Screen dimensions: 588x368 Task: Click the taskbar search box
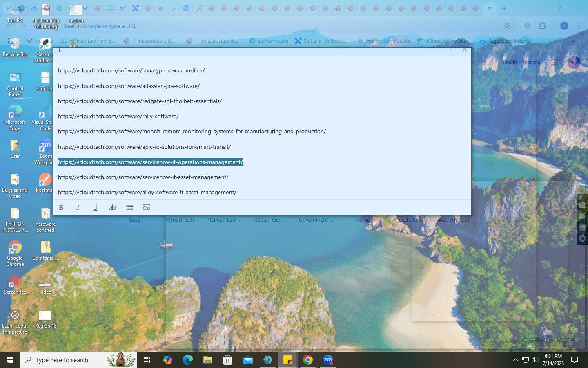point(78,360)
